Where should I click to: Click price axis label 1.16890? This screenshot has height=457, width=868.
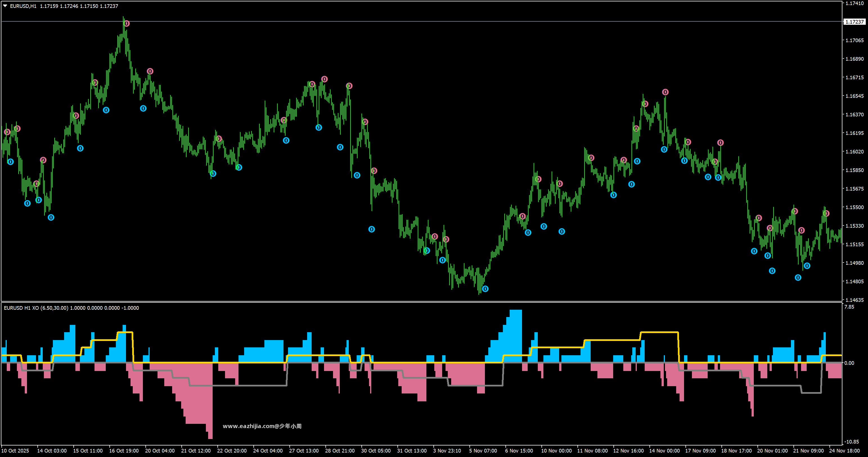(854, 59)
